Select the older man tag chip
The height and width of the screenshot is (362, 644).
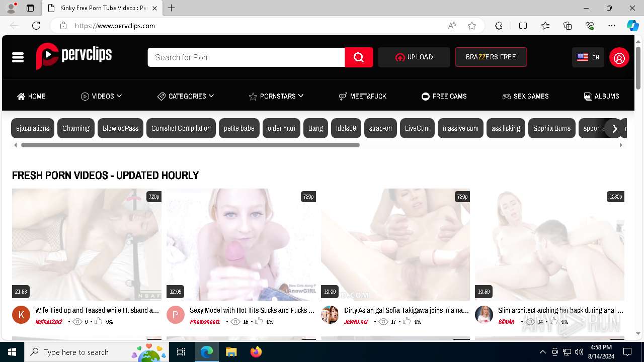(x=281, y=128)
